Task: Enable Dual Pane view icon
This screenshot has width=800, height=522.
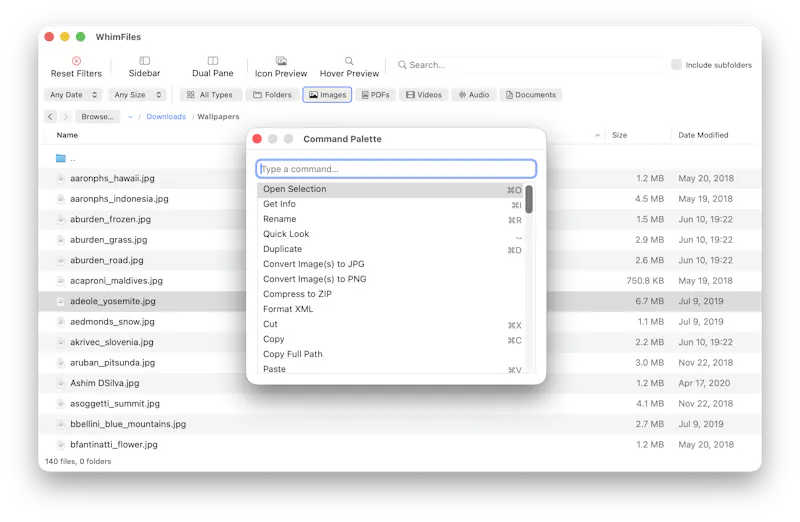Action: tap(213, 61)
